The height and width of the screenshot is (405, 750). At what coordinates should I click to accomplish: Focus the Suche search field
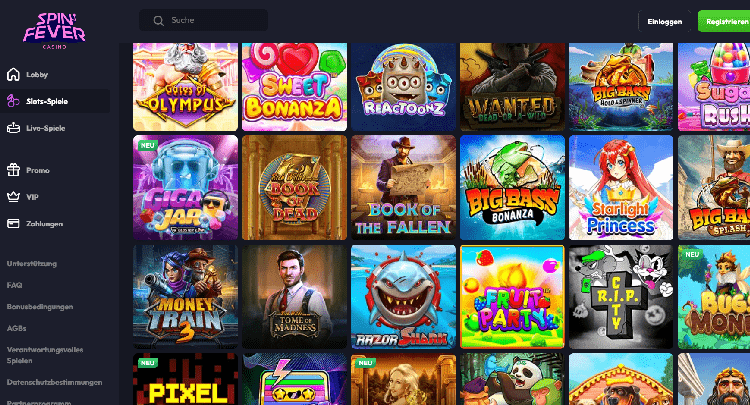point(203,20)
